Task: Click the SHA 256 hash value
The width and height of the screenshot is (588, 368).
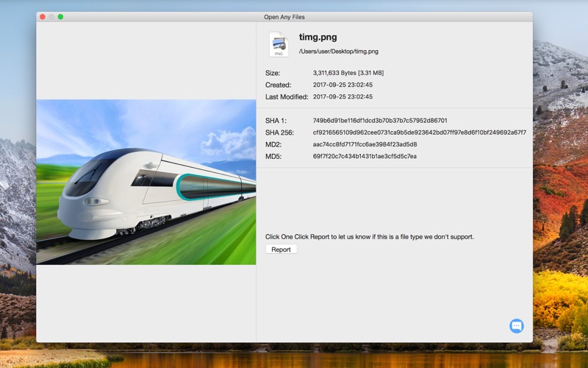Action: coord(419,132)
